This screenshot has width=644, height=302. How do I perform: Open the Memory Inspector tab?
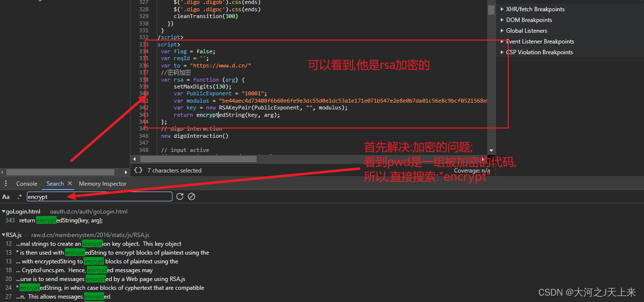click(x=102, y=183)
